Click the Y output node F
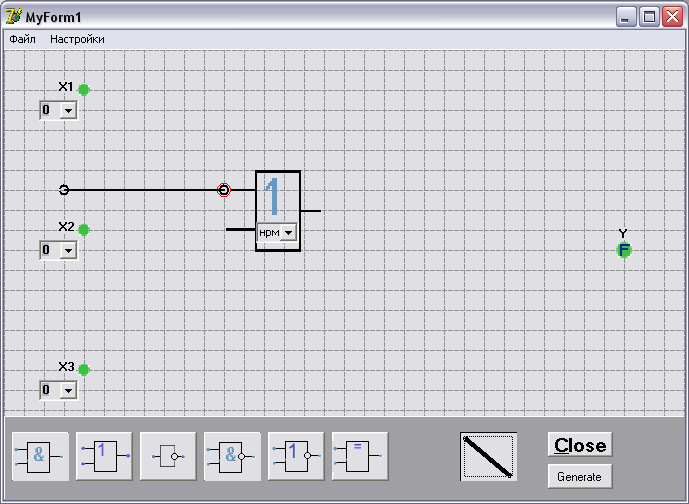The image size is (689, 504). tap(624, 250)
